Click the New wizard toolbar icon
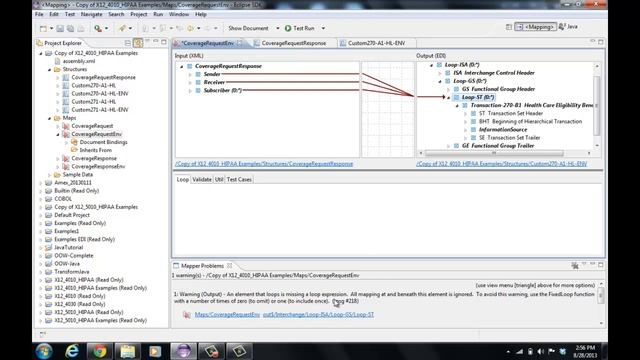640x360 pixels. click(x=43, y=28)
